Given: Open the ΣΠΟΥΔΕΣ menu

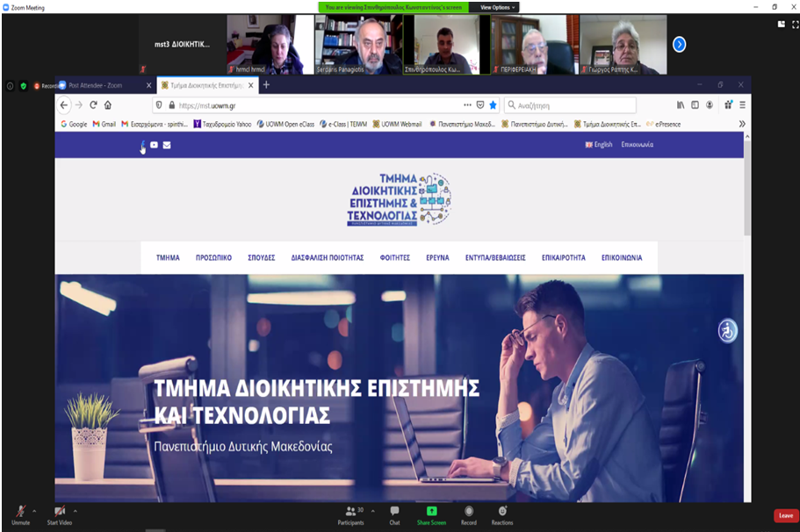Looking at the screenshot, I should coord(261,257).
